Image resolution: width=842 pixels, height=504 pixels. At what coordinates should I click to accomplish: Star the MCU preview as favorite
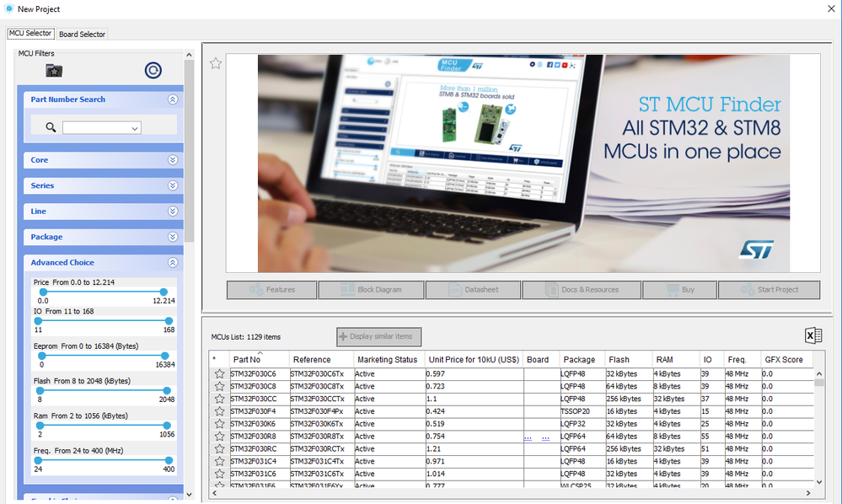[215, 63]
